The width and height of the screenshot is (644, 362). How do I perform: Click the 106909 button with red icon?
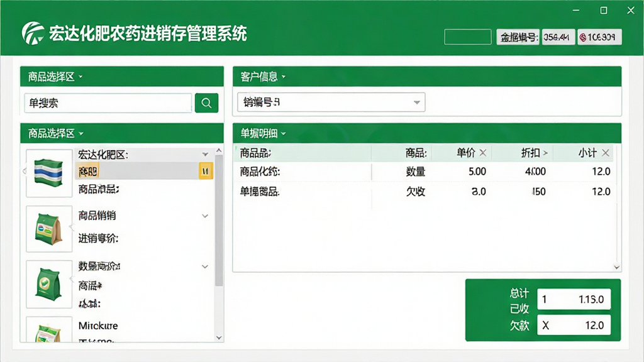[x=599, y=37]
